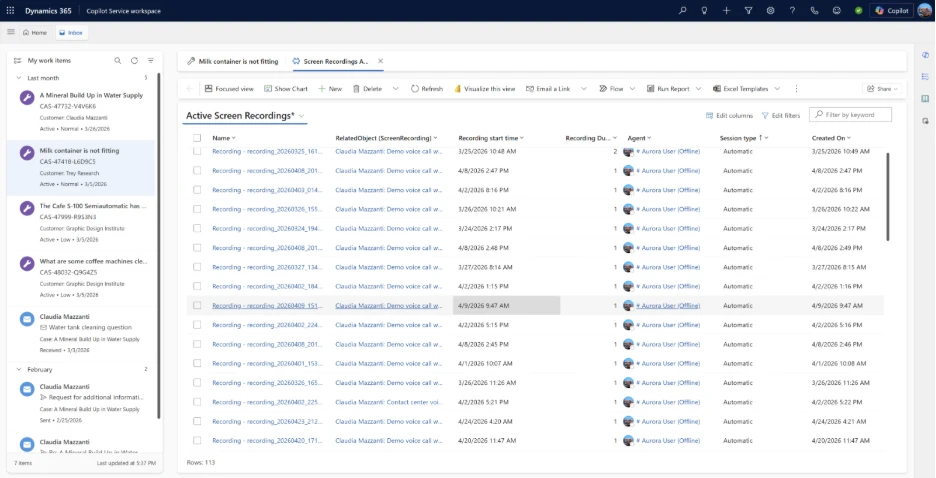Collapse the Last month group

click(19, 77)
